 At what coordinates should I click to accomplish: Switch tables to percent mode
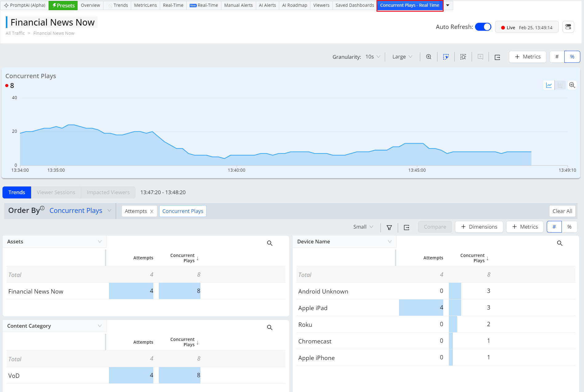[570, 227]
